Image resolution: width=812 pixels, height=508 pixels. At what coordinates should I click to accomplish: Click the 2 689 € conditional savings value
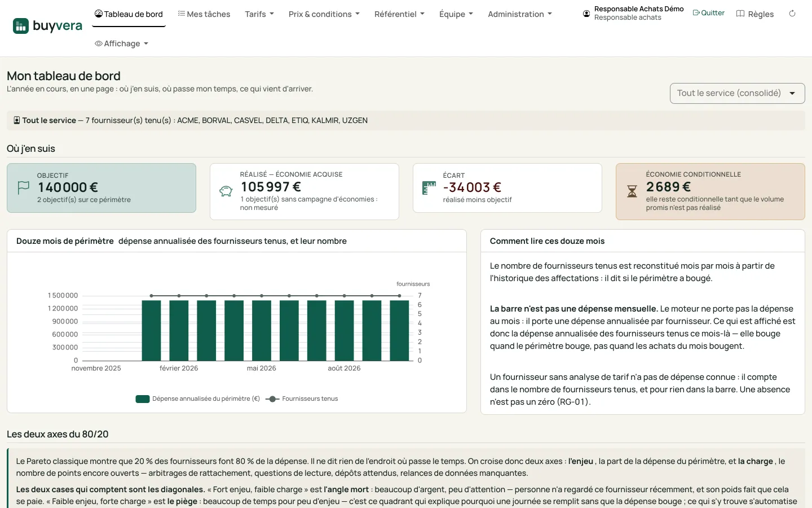pos(668,187)
